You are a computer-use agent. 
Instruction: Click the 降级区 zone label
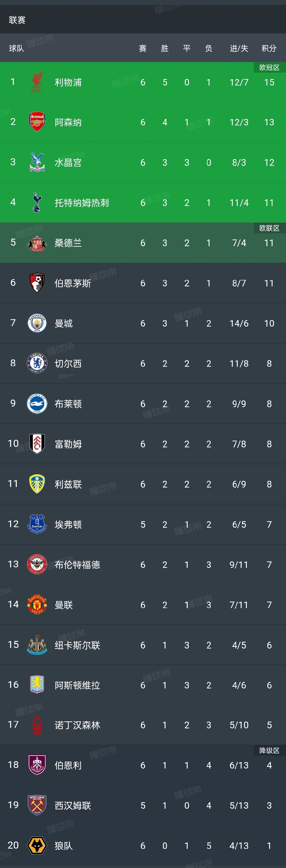pos(269,750)
